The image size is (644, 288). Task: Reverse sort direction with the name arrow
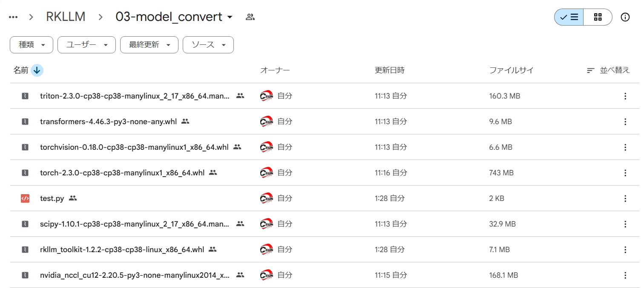pyautogui.click(x=37, y=70)
